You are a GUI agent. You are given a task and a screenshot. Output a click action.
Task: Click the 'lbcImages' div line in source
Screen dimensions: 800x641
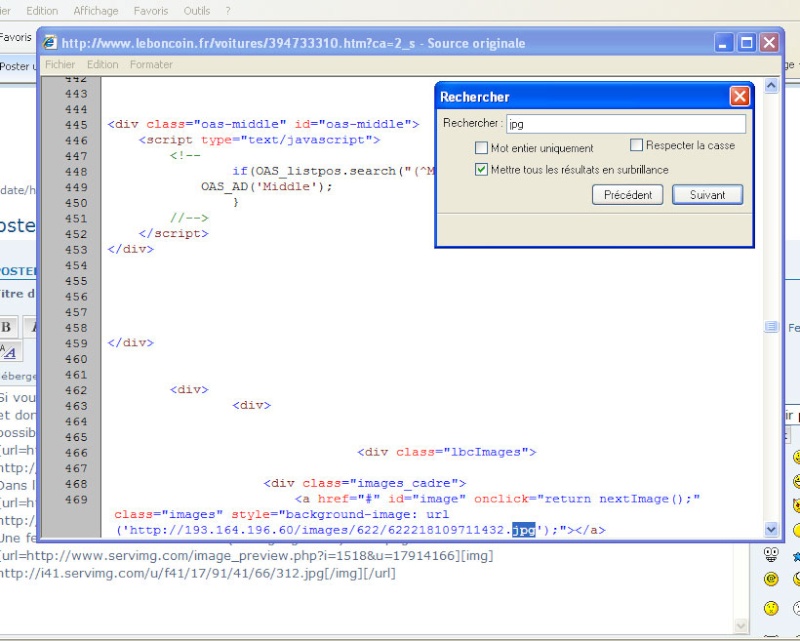447,452
